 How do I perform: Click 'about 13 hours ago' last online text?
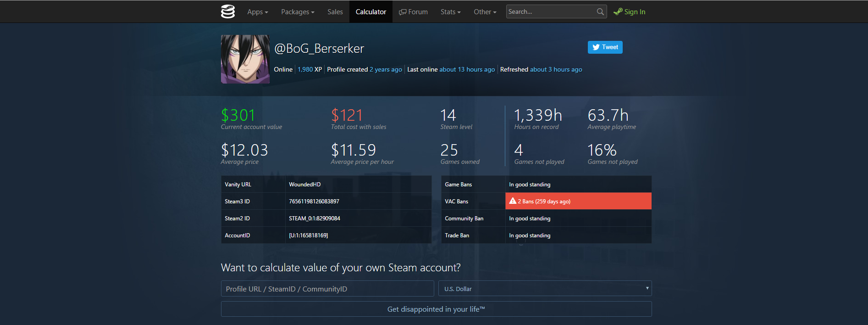coord(467,69)
